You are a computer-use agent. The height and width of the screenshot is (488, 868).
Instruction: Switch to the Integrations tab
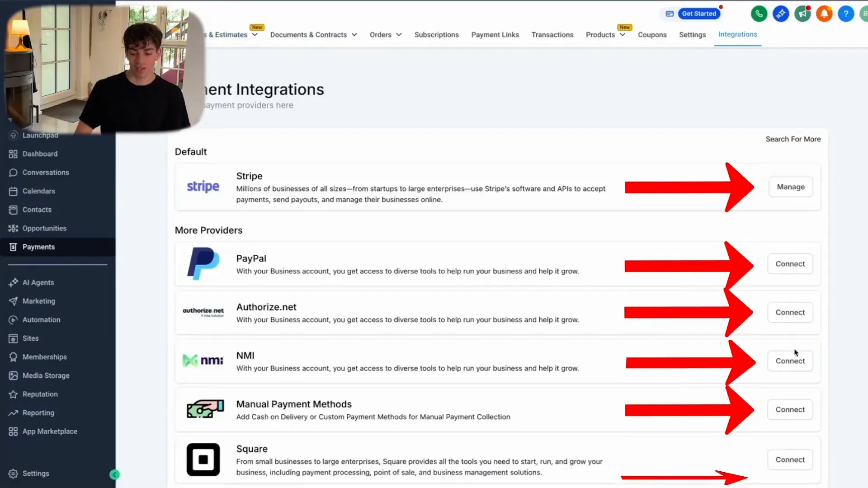point(737,34)
